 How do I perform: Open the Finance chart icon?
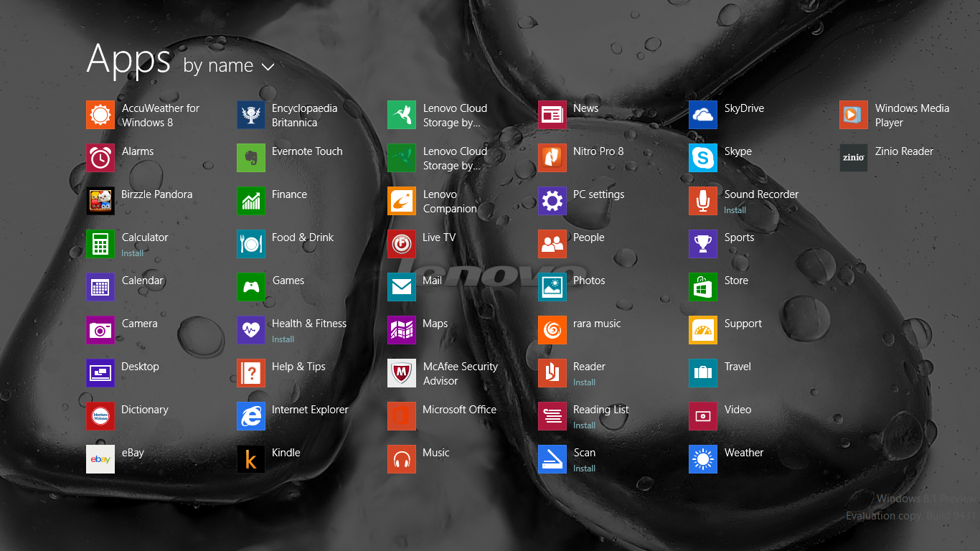click(251, 201)
